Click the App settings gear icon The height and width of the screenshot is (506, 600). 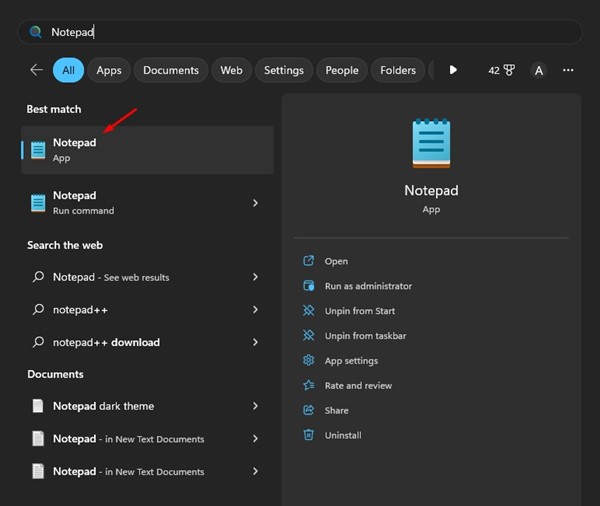click(x=308, y=360)
